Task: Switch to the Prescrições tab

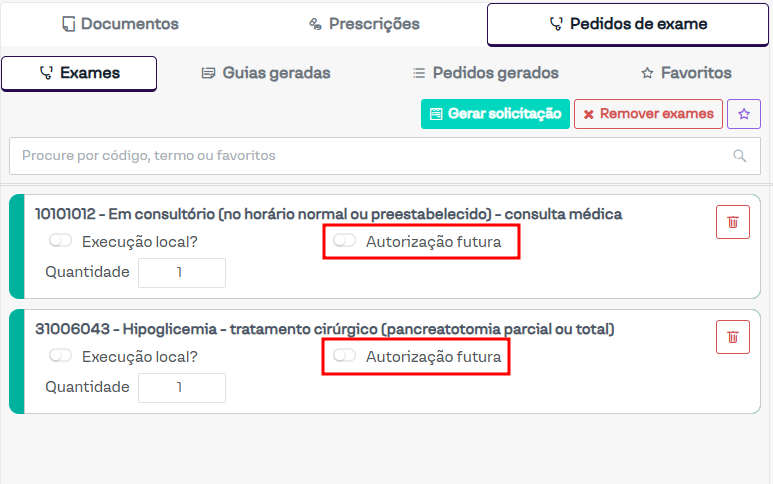Action: 364,24
